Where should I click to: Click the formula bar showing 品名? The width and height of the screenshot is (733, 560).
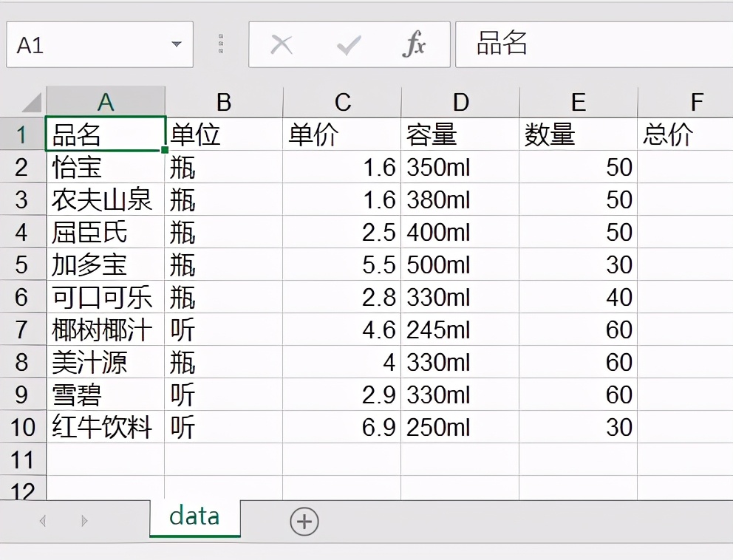point(594,44)
